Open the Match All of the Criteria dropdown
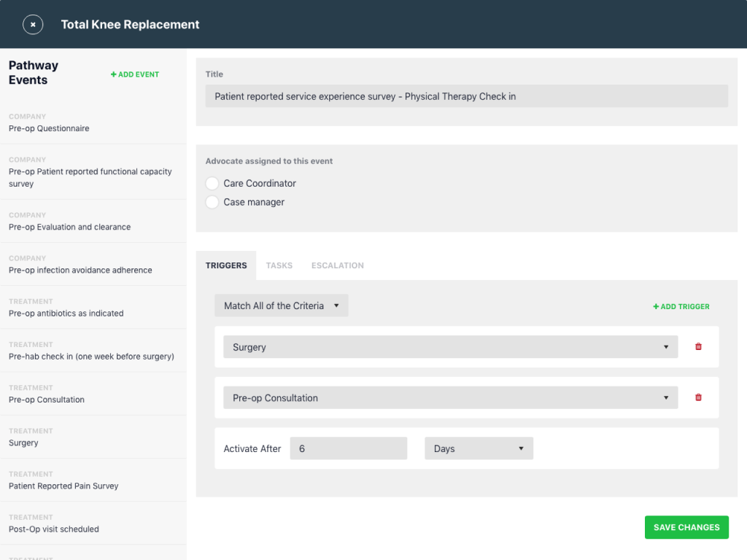This screenshot has width=747, height=560. coord(281,305)
